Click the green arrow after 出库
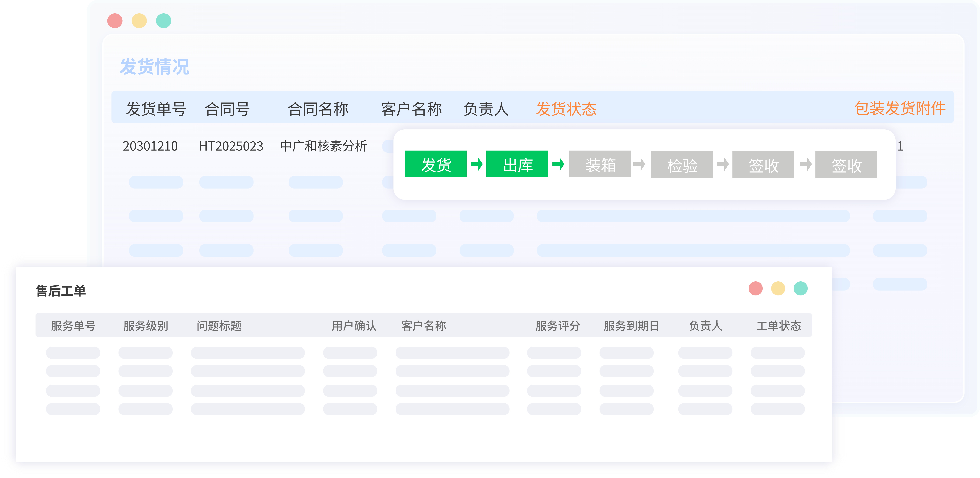This screenshot has width=980, height=478. click(558, 164)
